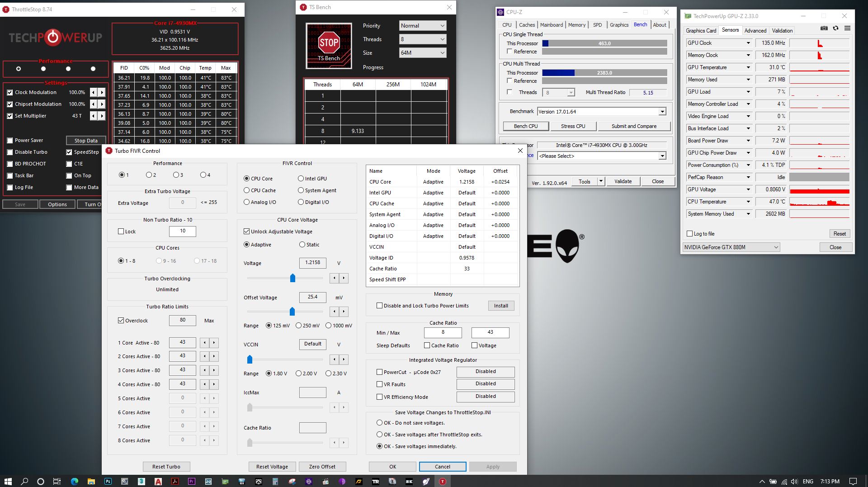Open the volume tray icon
This screenshot has height=487, width=868.
click(x=794, y=481)
